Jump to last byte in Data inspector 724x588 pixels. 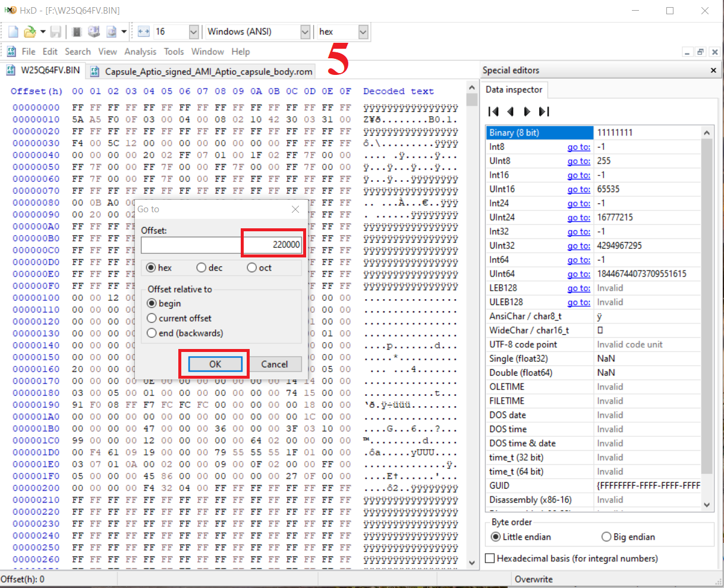click(x=543, y=112)
